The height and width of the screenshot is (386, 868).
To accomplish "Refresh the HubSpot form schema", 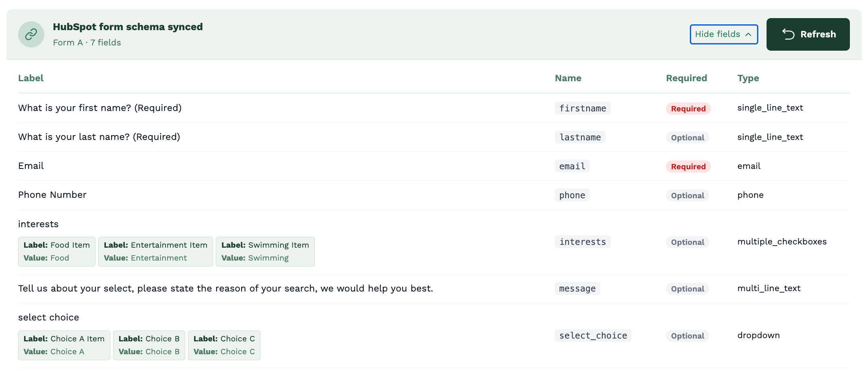I will [x=808, y=34].
